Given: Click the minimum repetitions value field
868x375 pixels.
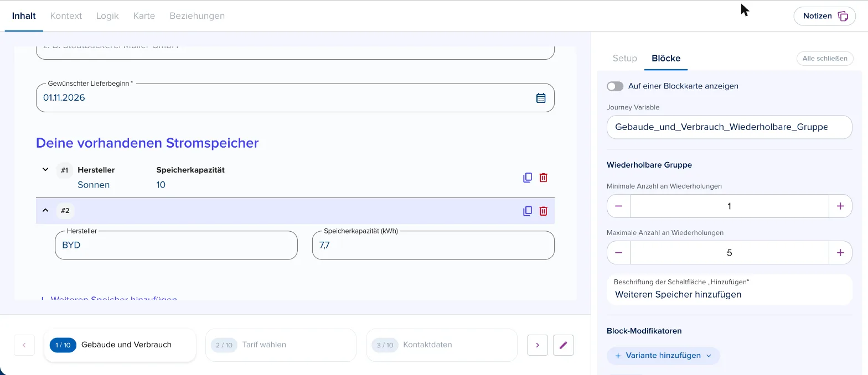Looking at the screenshot, I should pyautogui.click(x=730, y=206).
